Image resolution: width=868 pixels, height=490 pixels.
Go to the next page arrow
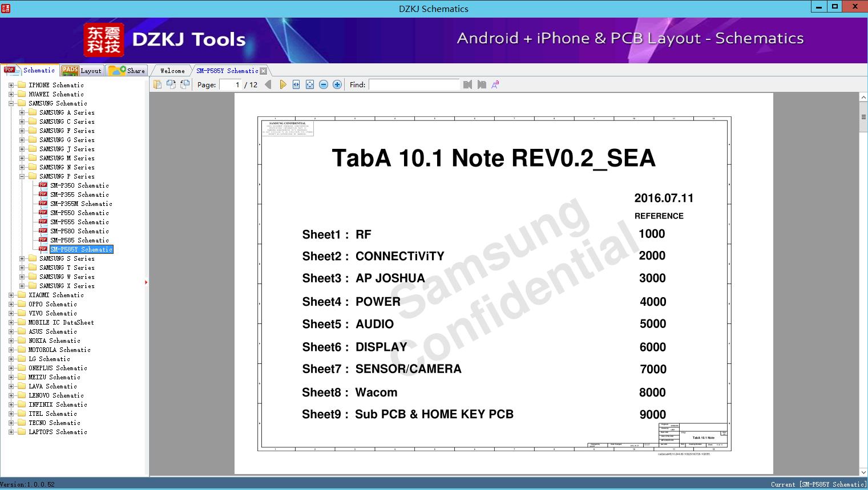click(282, 84)
